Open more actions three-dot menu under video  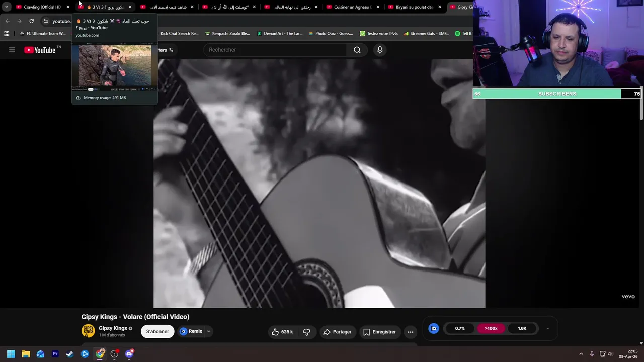(x=411, y=332)
